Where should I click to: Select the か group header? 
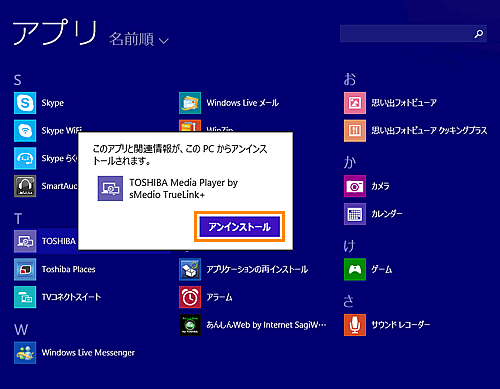350,163
